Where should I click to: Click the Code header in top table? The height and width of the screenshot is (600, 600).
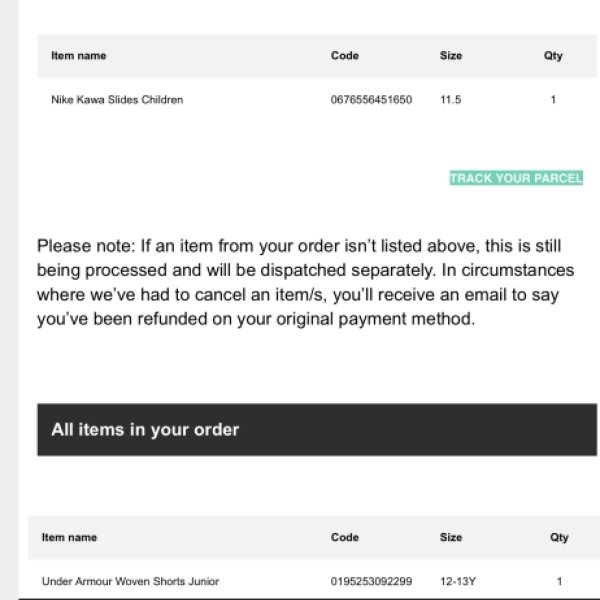click(x=344, y=56)
